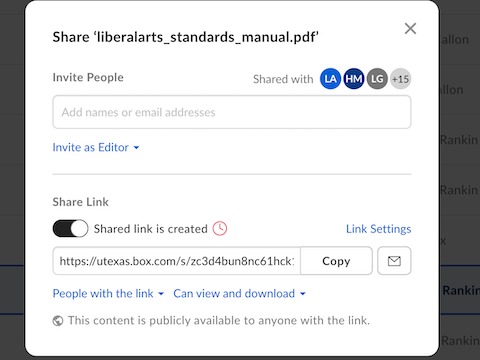Turn off the shared link toggle
Image resolution: width=480 pixels, height=360 pixels.
[x=70, y=229]
